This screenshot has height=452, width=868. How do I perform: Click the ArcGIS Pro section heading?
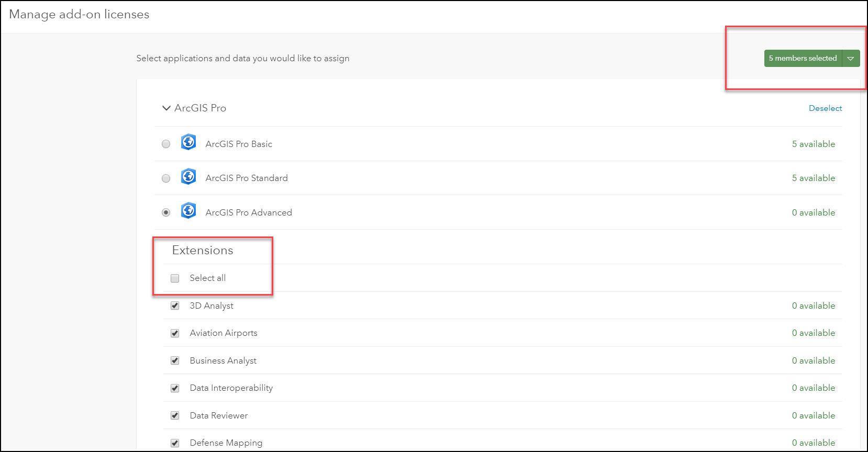[200, 108]
